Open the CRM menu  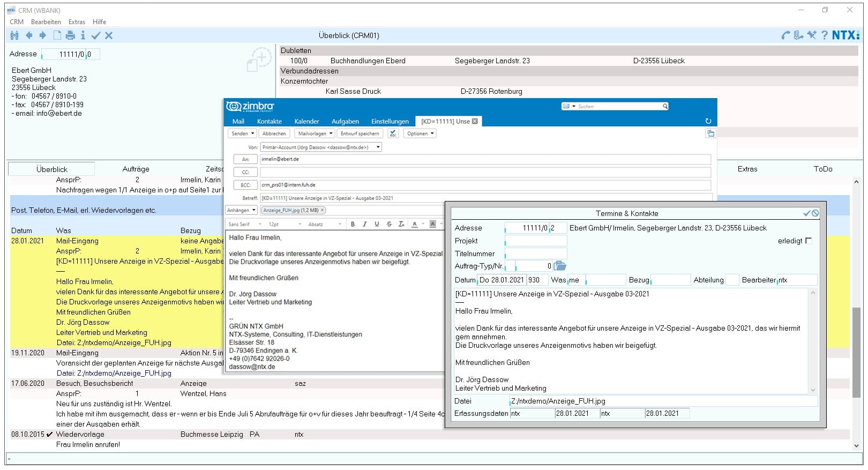pos(17,22)
